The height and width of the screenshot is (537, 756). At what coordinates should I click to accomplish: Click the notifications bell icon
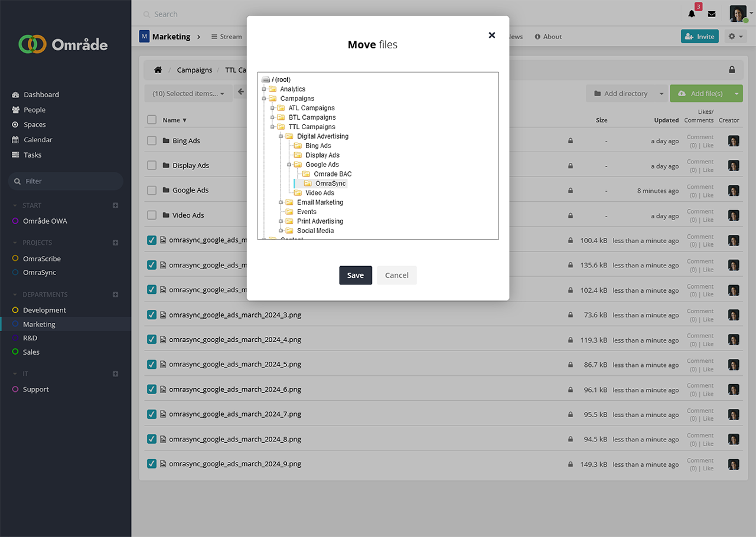pos(692,14)
